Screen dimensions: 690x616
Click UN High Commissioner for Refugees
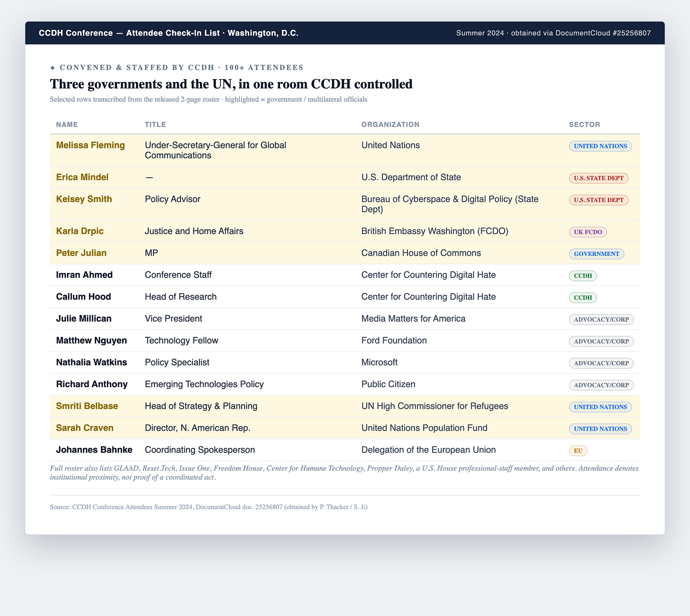point(435,406)
